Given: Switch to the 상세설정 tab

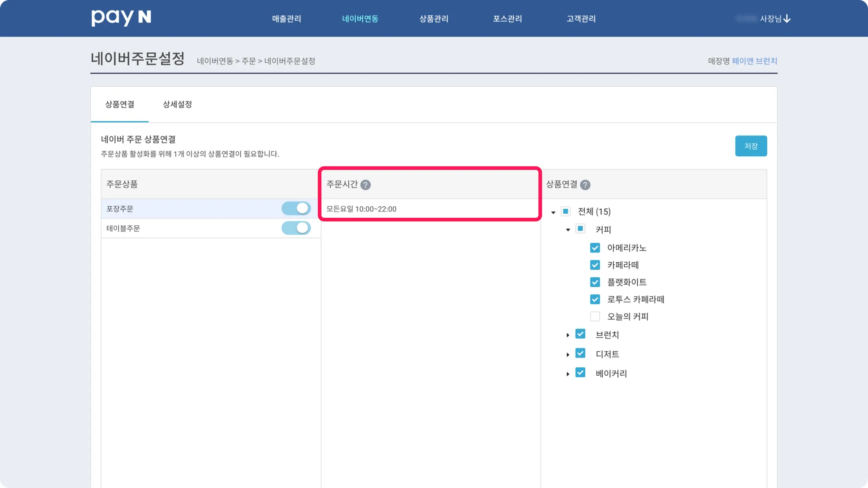Looking at the screenshot, I should click(177, 104).
